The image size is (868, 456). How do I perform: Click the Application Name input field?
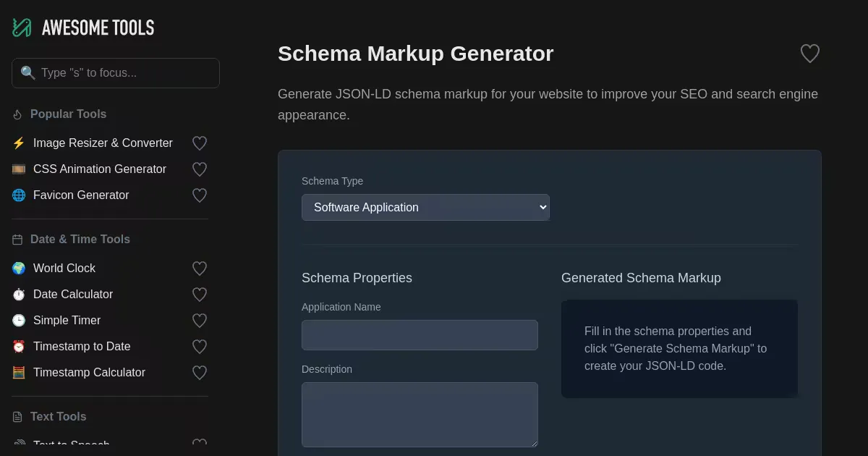point(420,335)
